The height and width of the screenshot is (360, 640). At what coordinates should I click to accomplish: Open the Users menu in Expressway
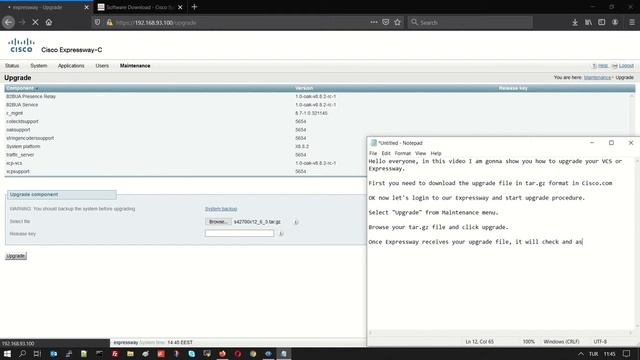pos(102,66)
